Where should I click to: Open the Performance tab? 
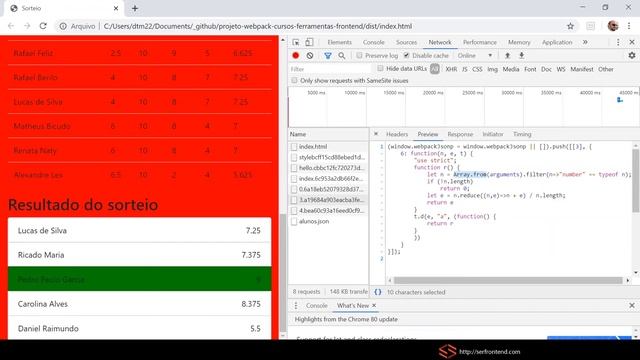click(x=480, y=42)
